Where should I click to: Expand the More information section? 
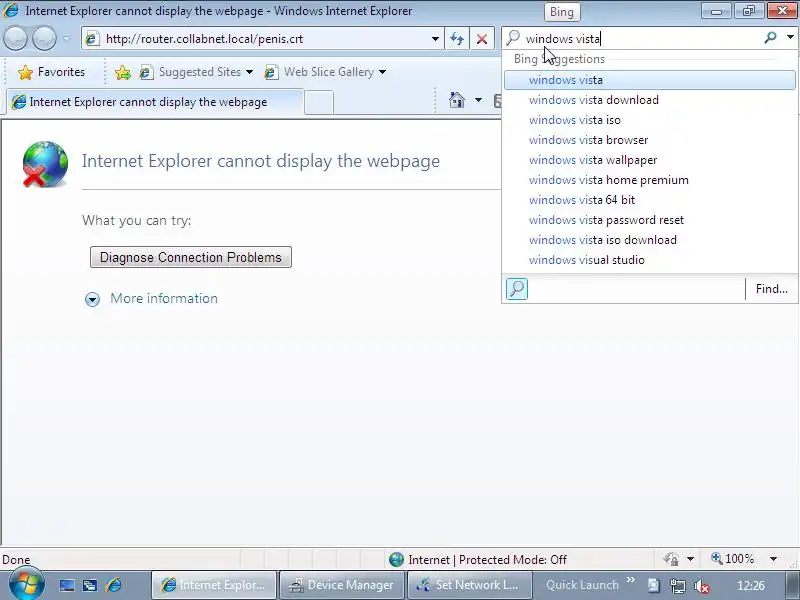point(92,299)
